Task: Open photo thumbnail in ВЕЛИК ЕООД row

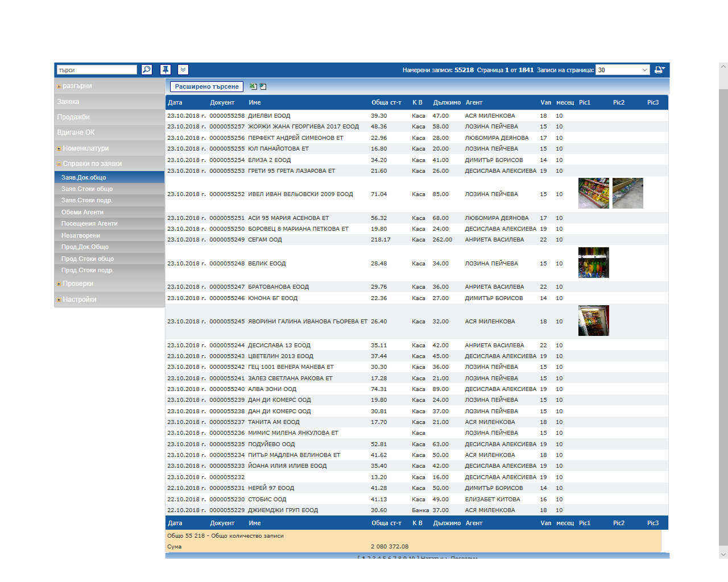Action: [x=593, y=263]
